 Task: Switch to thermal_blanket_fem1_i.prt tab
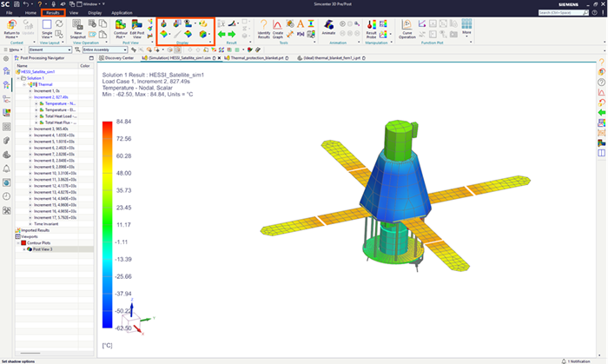(x=332, y=58)
